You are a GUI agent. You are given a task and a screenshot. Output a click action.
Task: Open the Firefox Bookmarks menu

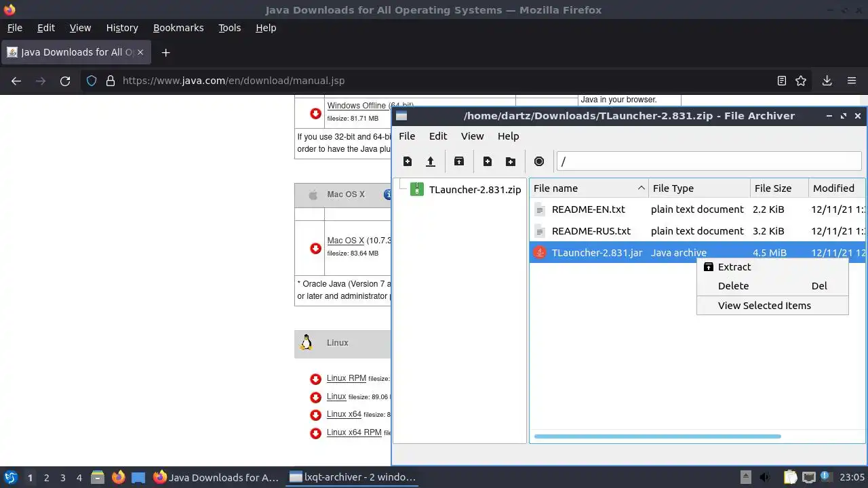pos(178,28)
